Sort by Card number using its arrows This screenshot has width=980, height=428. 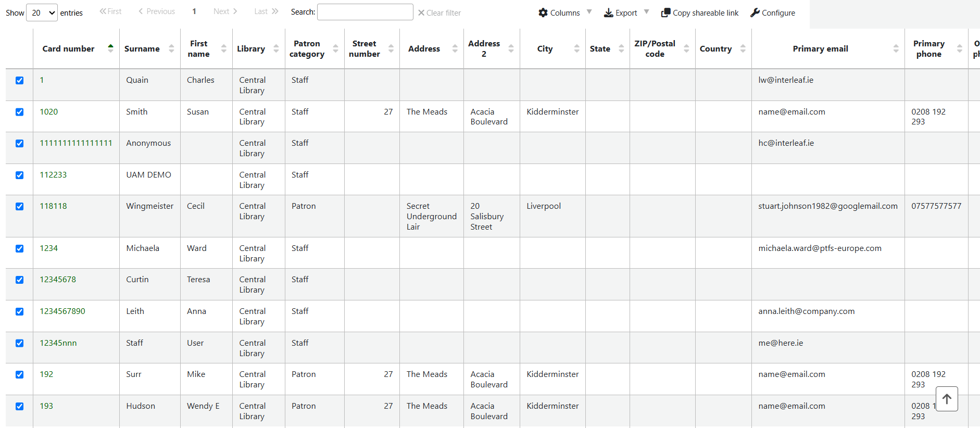110,48
